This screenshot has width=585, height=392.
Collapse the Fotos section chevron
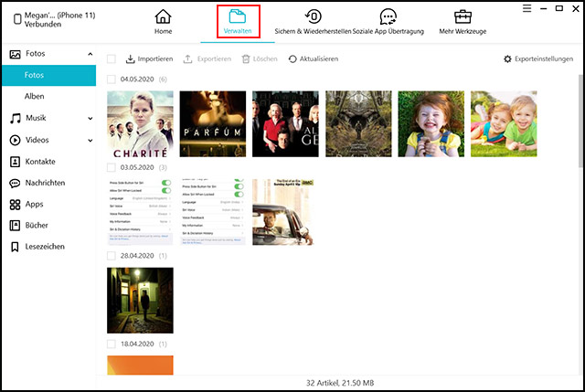[x=90, y=54]
